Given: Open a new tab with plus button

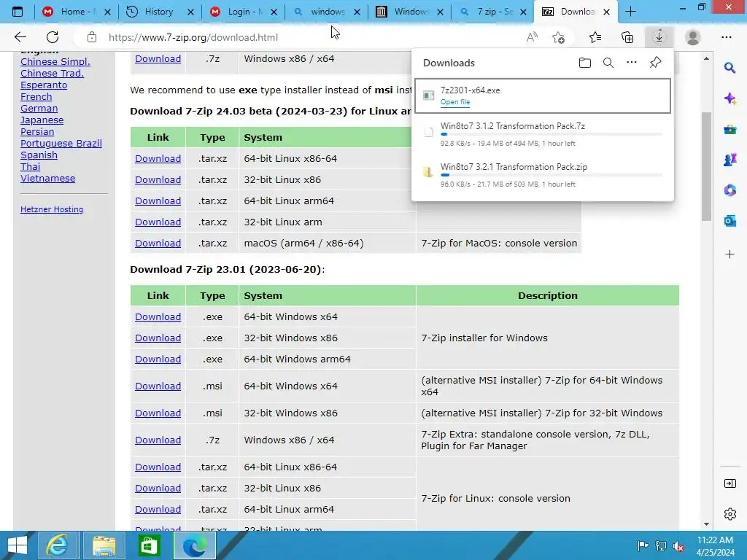Looking at the screenshot, I should point(630,12).
